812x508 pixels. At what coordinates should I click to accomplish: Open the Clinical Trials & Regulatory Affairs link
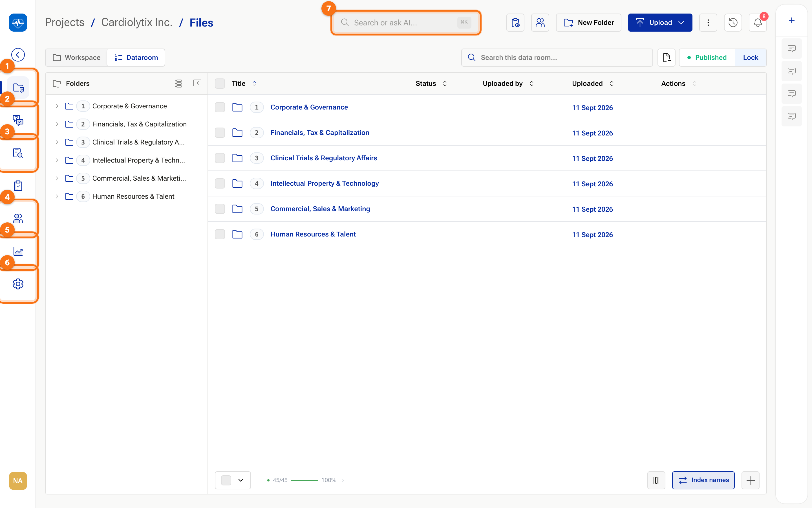(x=324, y=158)
